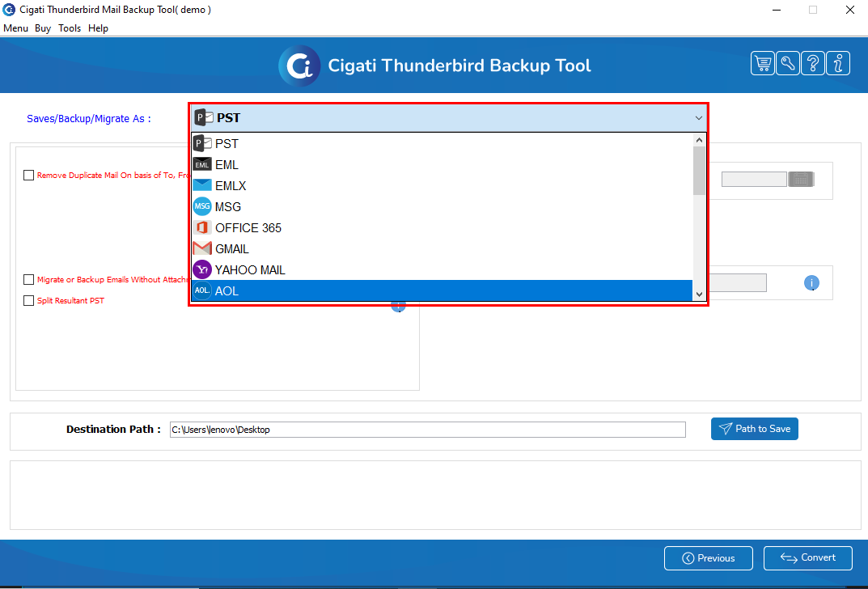Open the question mark help icon
The height and width of the screenshot is (589, 868).
coord(813,63)
